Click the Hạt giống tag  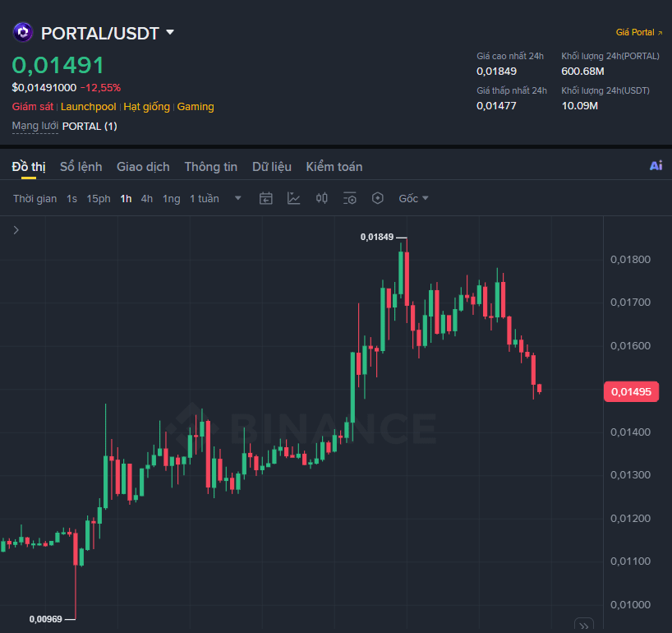(146, 106)
